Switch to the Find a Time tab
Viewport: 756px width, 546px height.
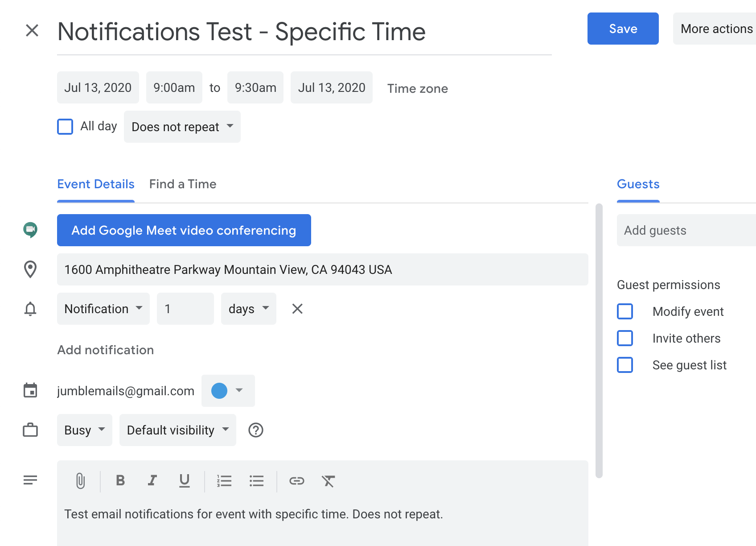tap(183, 184)
